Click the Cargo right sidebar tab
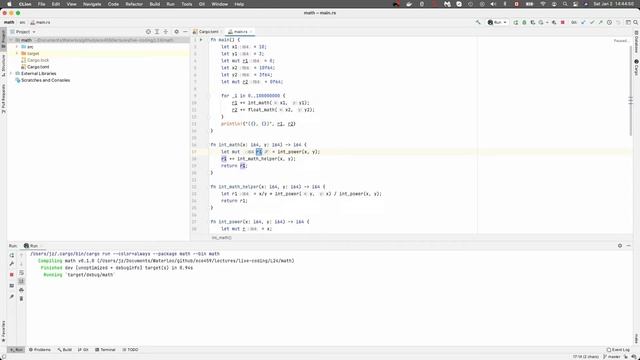 tap(636, 67)
